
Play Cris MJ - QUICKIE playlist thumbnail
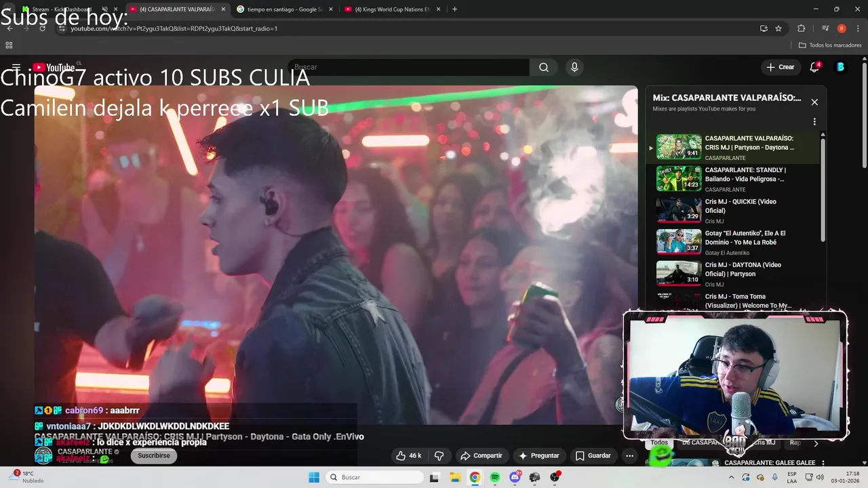(679, 209)
